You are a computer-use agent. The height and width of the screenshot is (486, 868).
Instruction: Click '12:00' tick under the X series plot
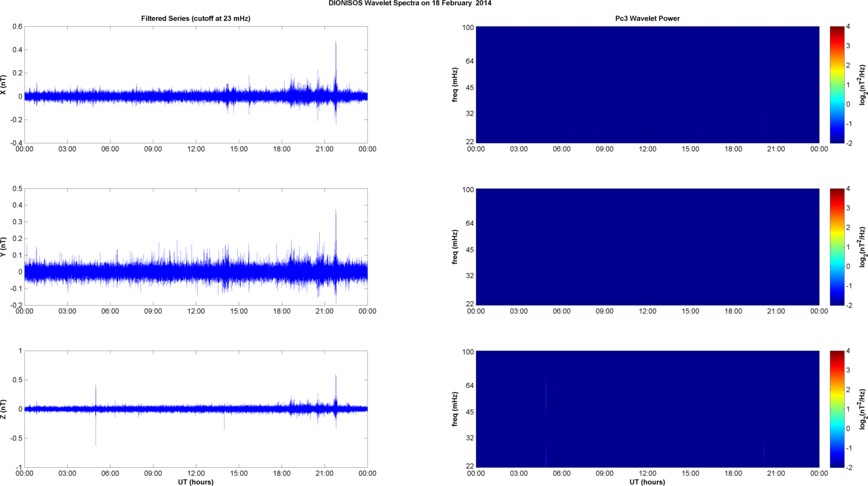coord(196,149)
